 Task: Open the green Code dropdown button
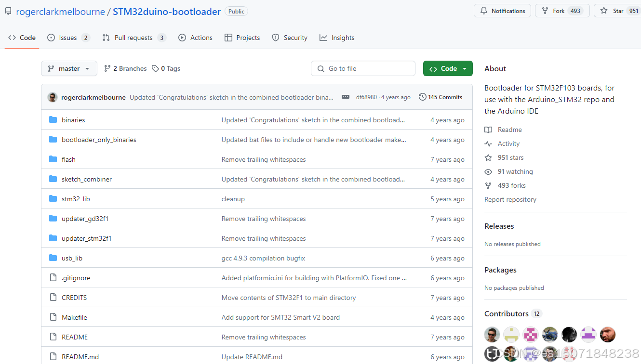(448, 68)
